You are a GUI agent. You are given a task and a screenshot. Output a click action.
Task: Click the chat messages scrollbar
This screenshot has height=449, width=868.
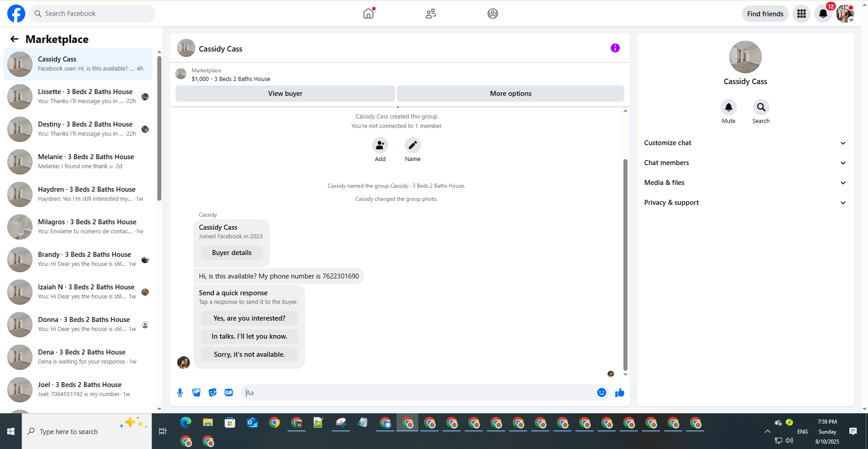tap(625, 265)
